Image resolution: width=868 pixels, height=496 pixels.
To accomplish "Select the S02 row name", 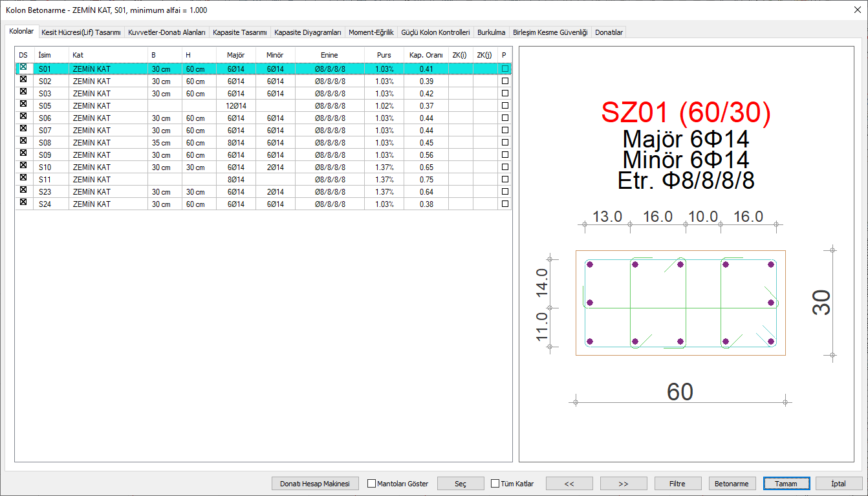I will [45, 81].
